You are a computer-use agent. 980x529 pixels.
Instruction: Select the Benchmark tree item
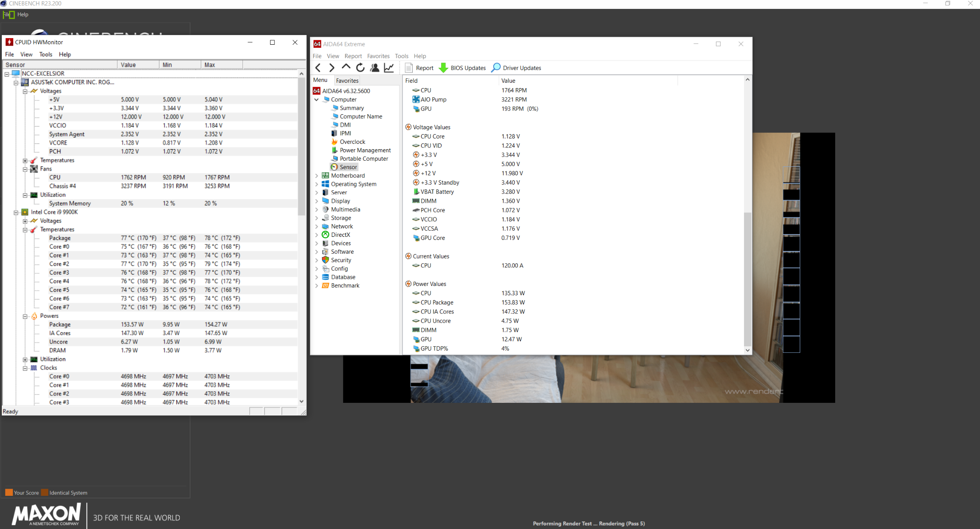(x=345, y=286)
